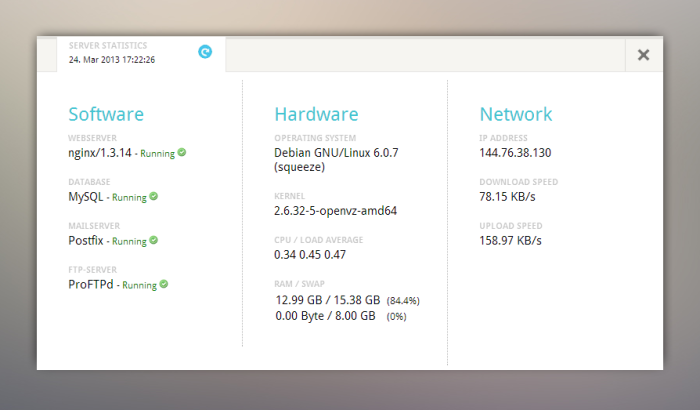This screenshot has width=700, height=410.
Task: Click the Postfix mailserver name
Action: [86, 241]
